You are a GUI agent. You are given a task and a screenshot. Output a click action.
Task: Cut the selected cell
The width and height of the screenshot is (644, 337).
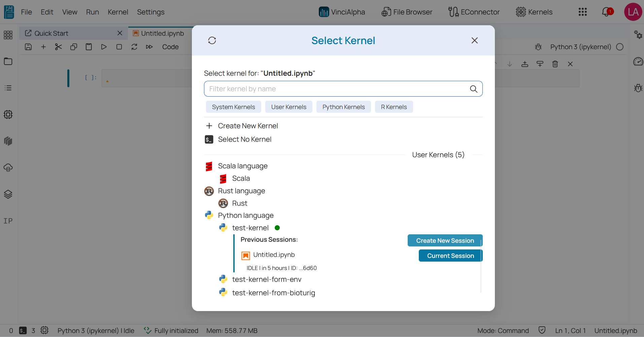coord(59,47)
